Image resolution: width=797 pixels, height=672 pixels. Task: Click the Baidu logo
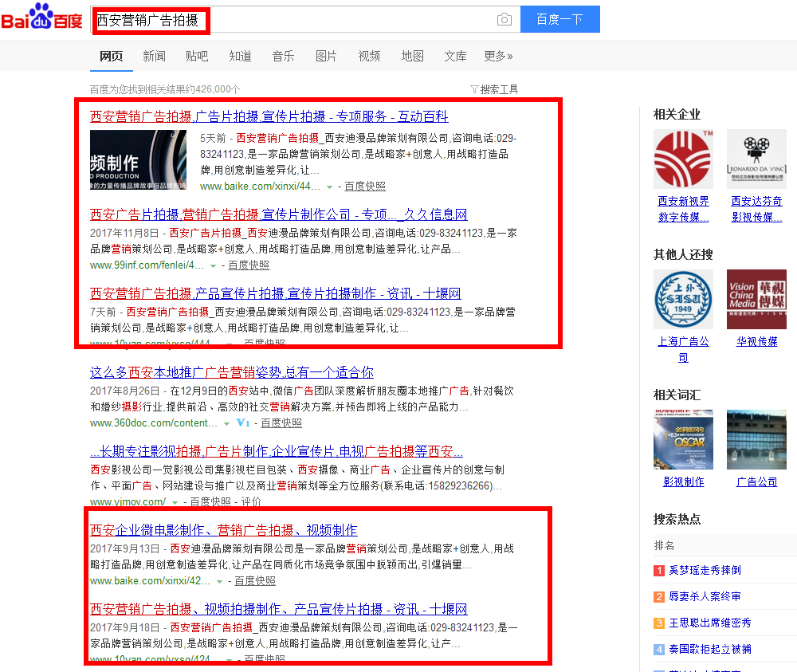click(41, 17)
